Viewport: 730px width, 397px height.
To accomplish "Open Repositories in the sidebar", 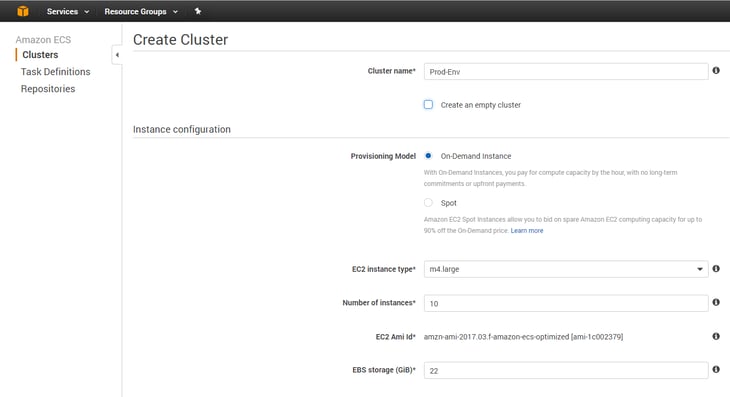I will click(x=48, y=89).
